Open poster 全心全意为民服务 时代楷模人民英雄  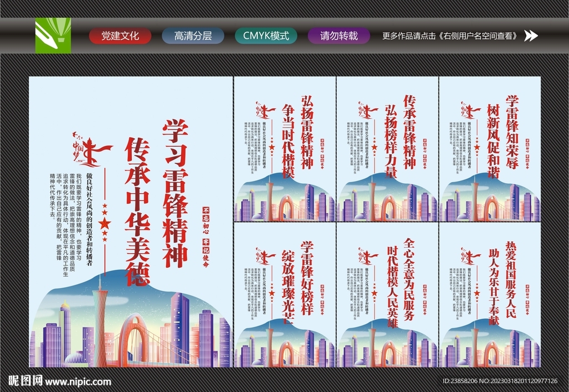(387, 295)
